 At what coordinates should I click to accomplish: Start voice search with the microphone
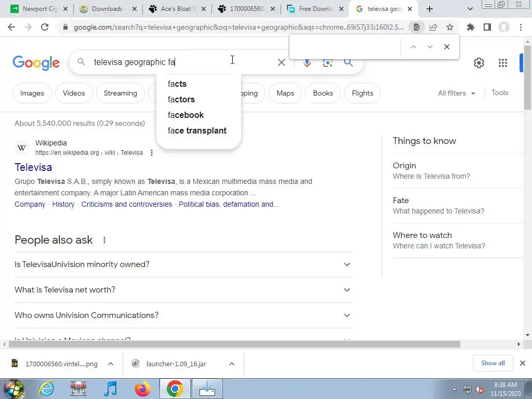[x=307, y=63]
